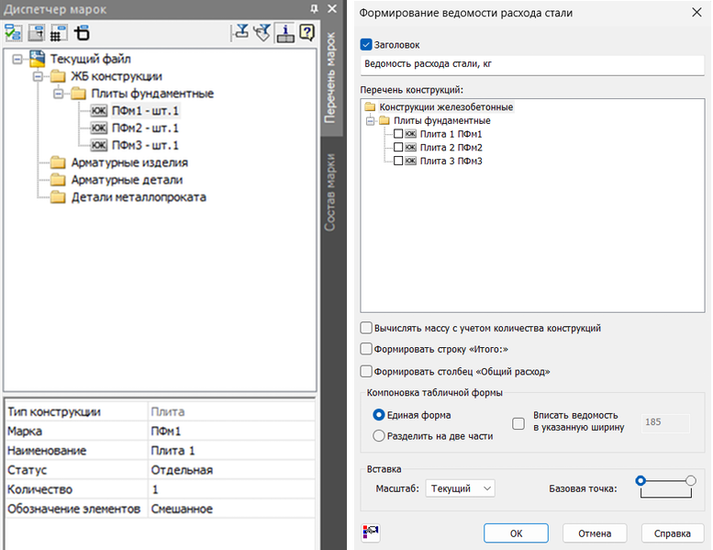Open the Масштаб dropdown
This screenshot has width=713, height=550.
click(x=460, y=488)
